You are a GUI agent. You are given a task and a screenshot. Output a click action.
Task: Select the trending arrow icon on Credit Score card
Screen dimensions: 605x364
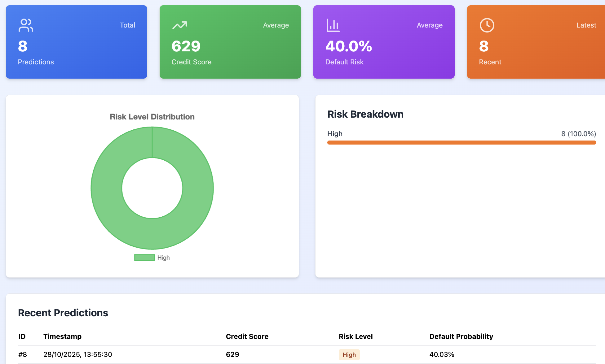click(179, 25)
